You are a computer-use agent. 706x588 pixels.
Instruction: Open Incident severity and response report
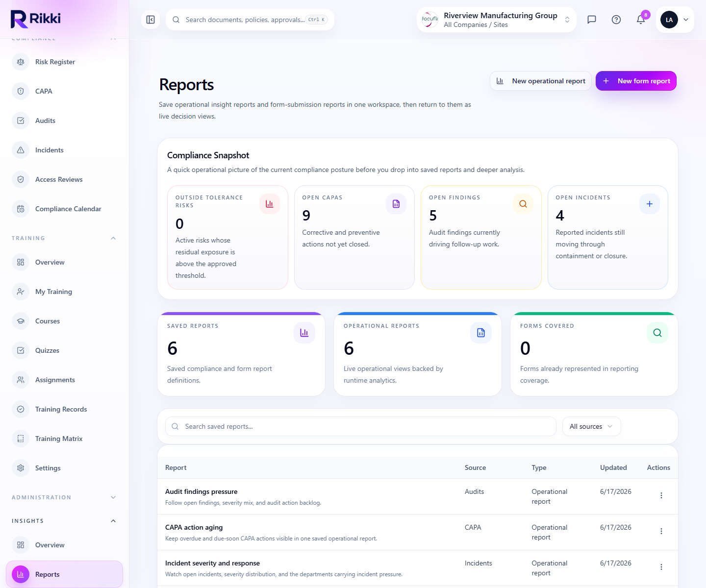(212, 563)
